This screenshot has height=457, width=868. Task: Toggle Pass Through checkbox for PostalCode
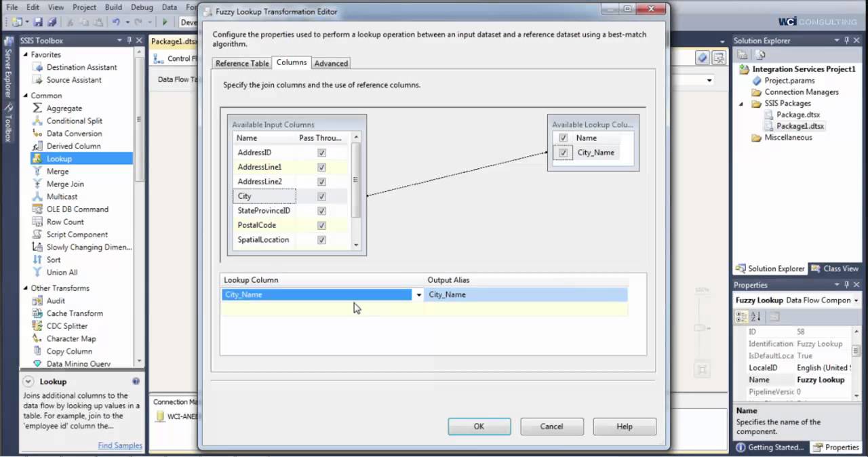pyautogui.click(x=321, y=225)
